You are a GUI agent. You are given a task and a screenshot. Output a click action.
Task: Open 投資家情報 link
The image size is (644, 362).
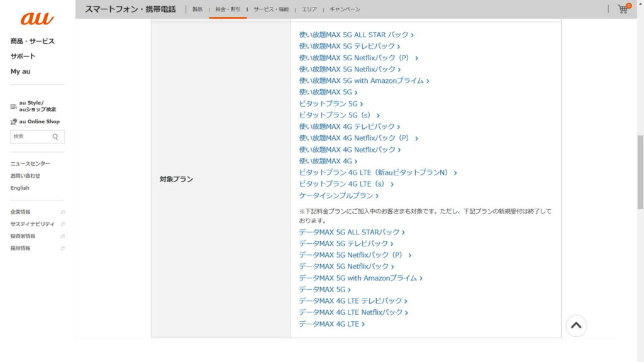click(23, 236)
